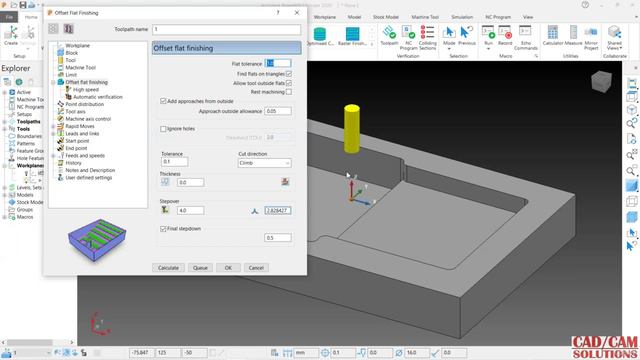Click the Calculate button

(x=169, y=268)
